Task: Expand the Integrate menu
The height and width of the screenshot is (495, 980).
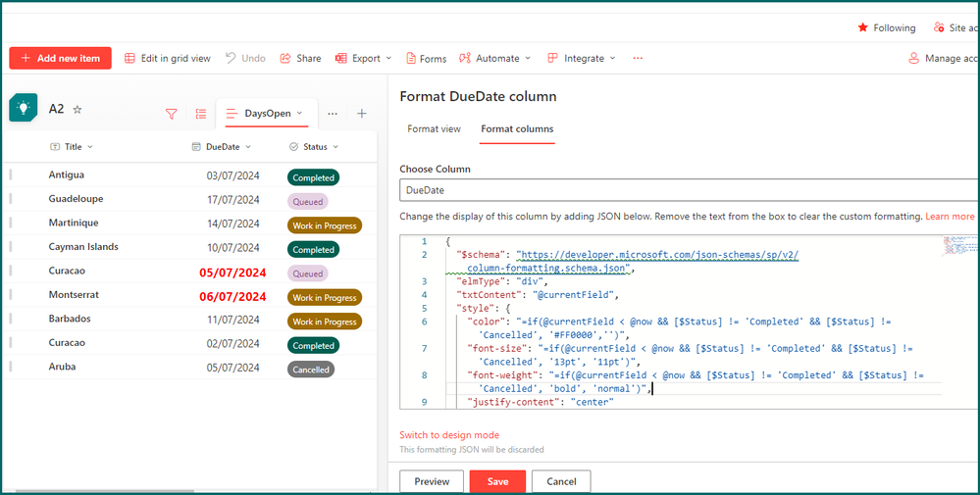Action: (x=582, y=58)
